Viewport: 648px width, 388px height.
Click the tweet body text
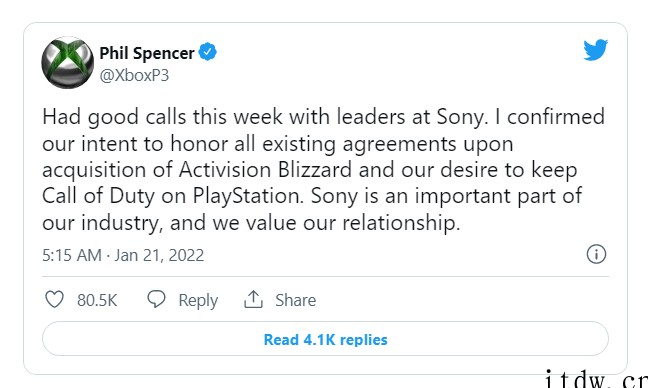[x=324, y=169]
